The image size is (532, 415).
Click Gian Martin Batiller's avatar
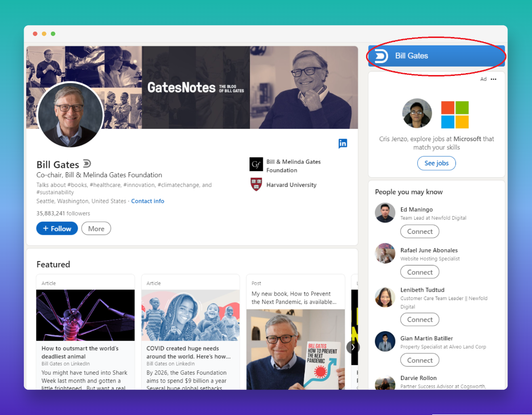tap(385, 341)
